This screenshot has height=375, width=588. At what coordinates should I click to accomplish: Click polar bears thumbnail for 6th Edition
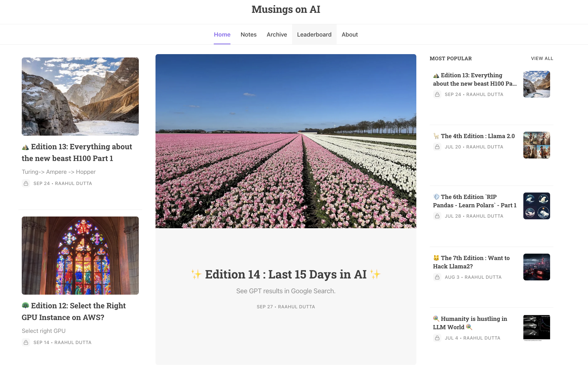(x=536, y=206)
